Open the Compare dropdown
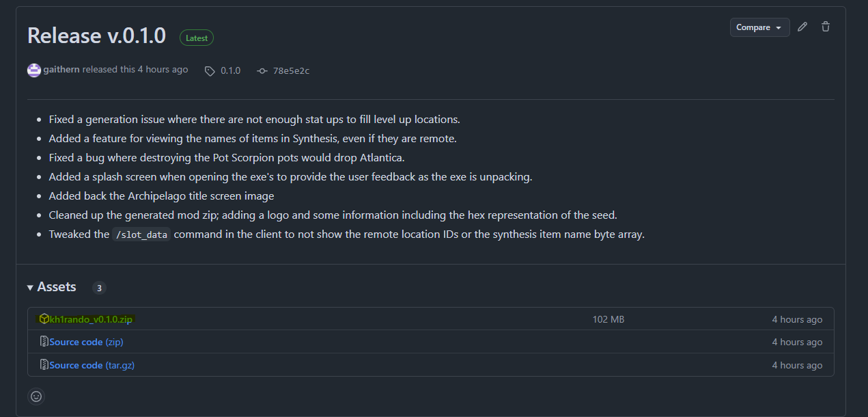The image size is (868, 417). pos(759,27)
